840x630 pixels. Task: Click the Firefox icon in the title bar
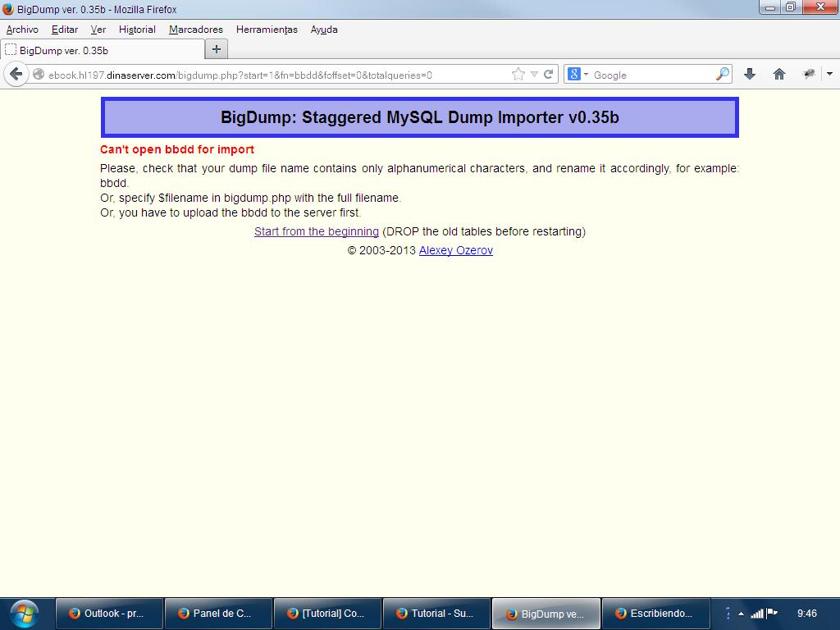pyautogui.click(x=7, y=9)
